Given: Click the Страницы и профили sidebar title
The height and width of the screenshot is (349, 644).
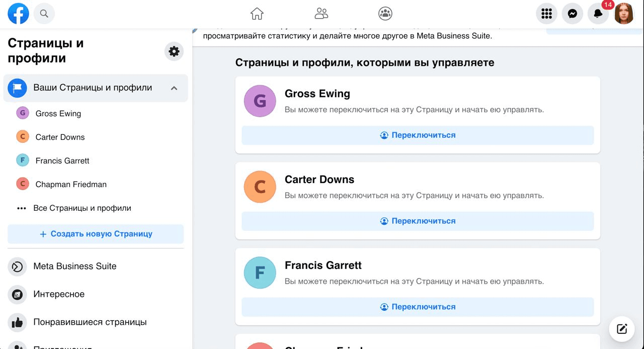Looking at the screenshot, I should click(46, 51).
